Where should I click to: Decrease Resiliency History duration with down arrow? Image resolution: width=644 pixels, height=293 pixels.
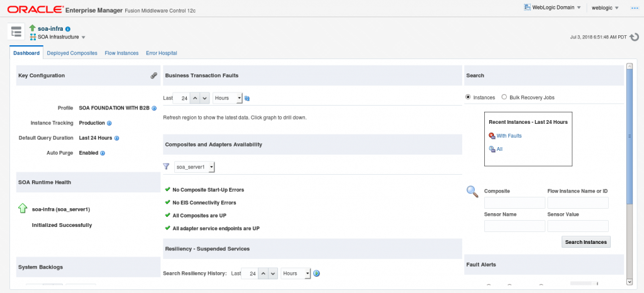point(274,274)
